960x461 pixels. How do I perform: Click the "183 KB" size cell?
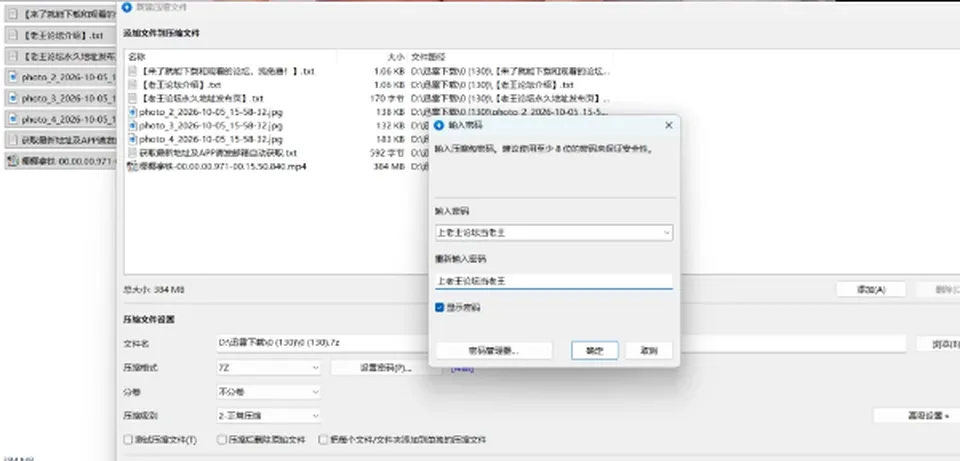[x=391, y=139]
